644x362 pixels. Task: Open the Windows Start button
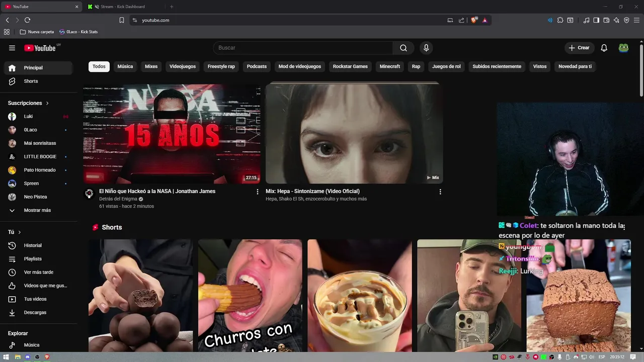pos(6,357)
